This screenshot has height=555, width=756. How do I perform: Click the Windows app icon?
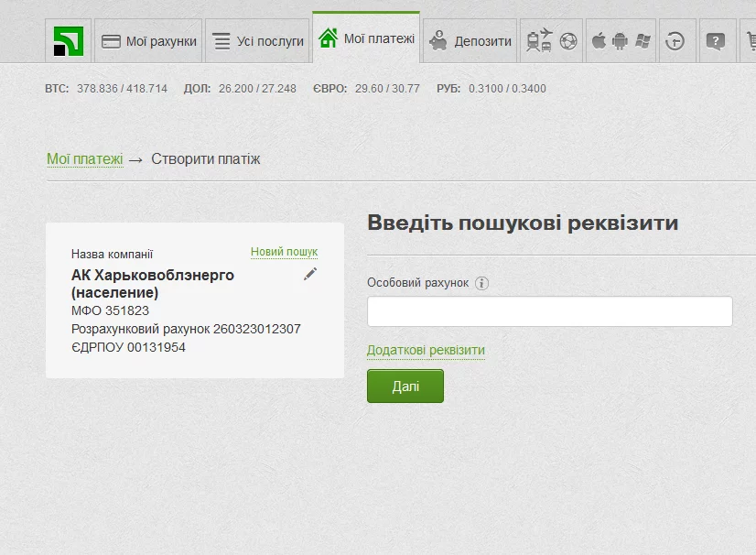tap(643, 41)
